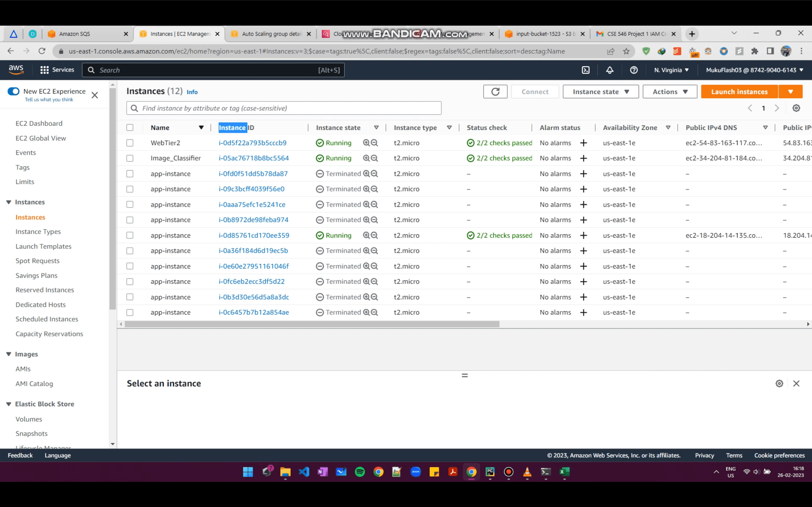Image resolution: width=812 pixels, height=507 pixels.
Task: Click the WebTier2 instance ID link
Action: click(x=253, y=143)
